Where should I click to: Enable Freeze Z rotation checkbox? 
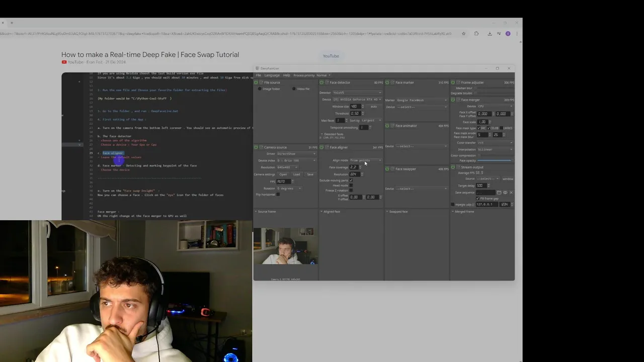coord(351,190)
